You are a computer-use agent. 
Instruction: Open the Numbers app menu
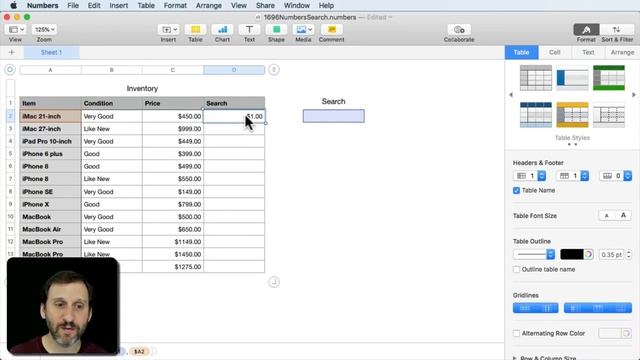click(x=42, y=5)
